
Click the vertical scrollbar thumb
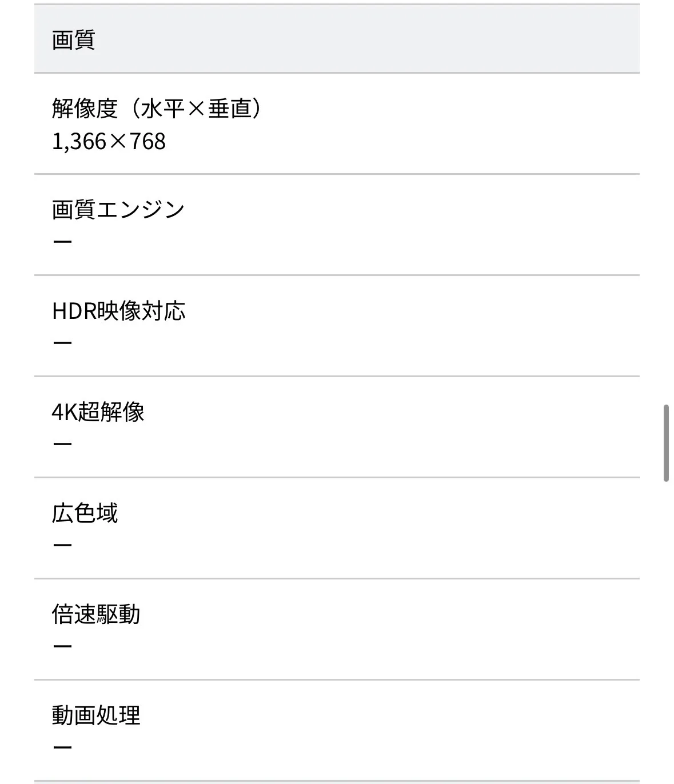pos(666,443)
